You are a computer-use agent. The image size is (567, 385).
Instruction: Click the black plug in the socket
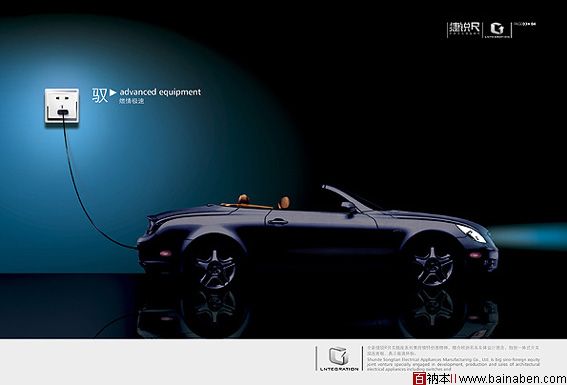(x=62, y=112)
